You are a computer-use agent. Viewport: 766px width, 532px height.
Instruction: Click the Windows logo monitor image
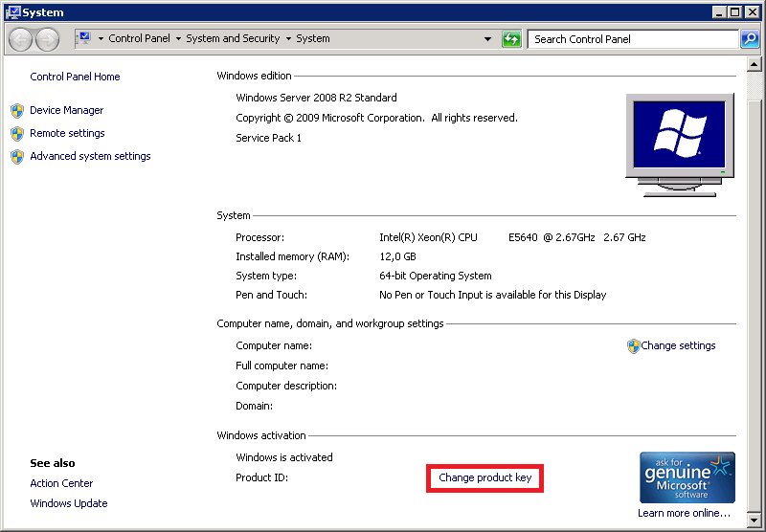tap(680, 144)
